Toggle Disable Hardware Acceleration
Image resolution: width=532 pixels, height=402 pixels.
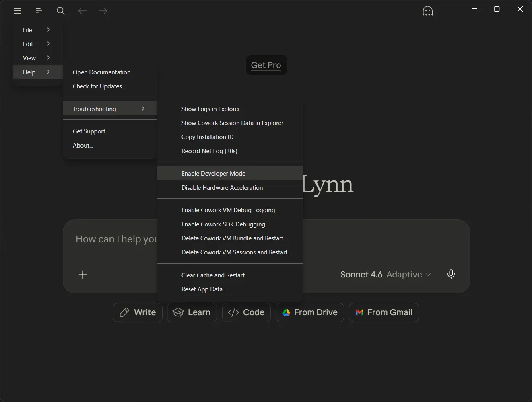pos(230,187)
